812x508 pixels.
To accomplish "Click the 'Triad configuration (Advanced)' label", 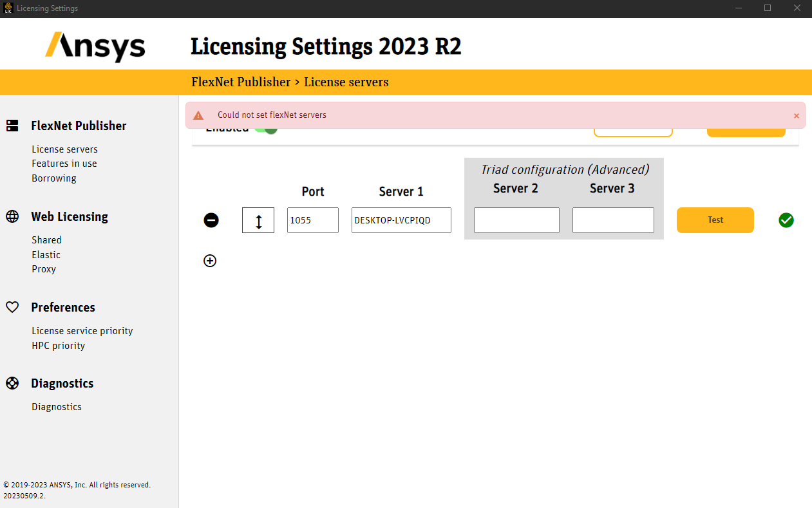I will click(x=565, y=169).
